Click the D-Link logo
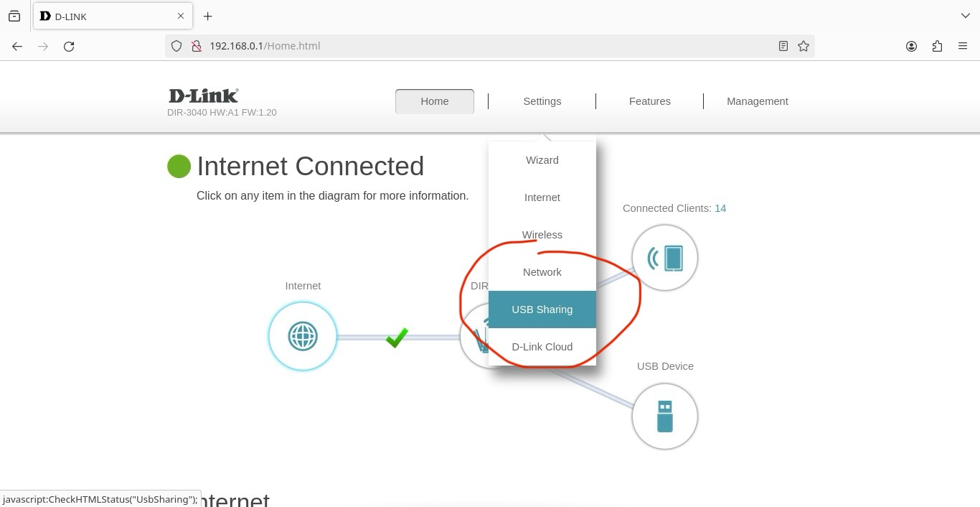Screen dimensions: 980x507 pos(203,96)
